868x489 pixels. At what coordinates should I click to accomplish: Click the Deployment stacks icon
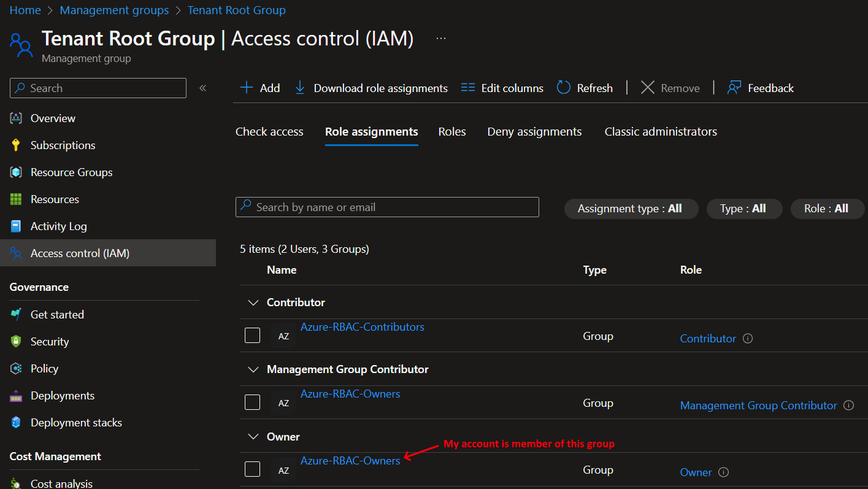(16, 423)
